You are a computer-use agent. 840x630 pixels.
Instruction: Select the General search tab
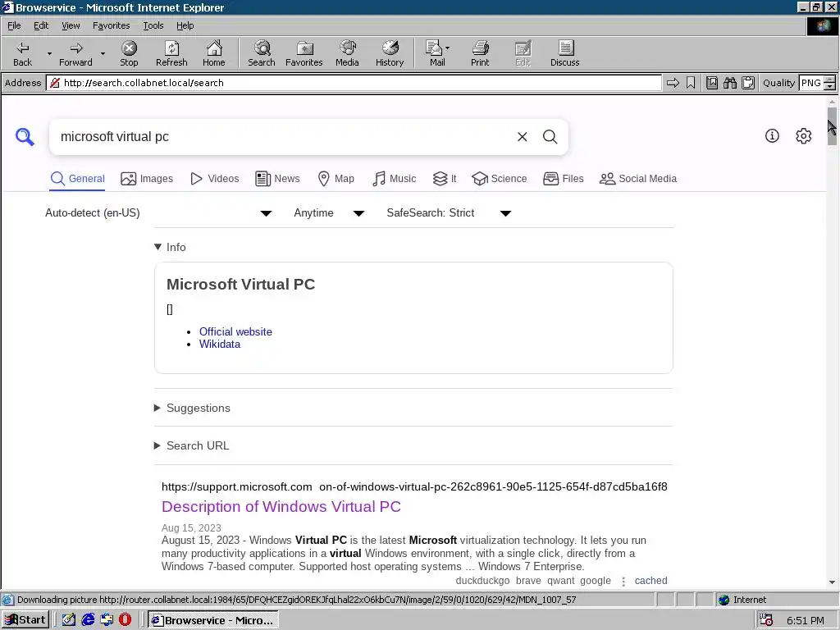pos(77,178)
